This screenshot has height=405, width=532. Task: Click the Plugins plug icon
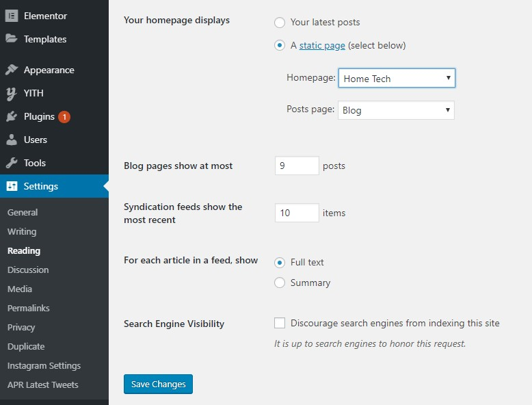12,116
